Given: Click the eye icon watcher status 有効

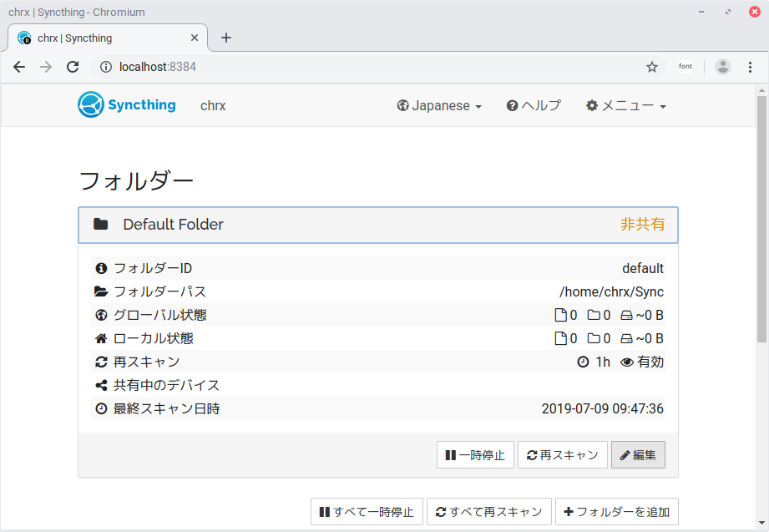Looking at the screenshot, I should pyautogui.click(x=626, y=362).
